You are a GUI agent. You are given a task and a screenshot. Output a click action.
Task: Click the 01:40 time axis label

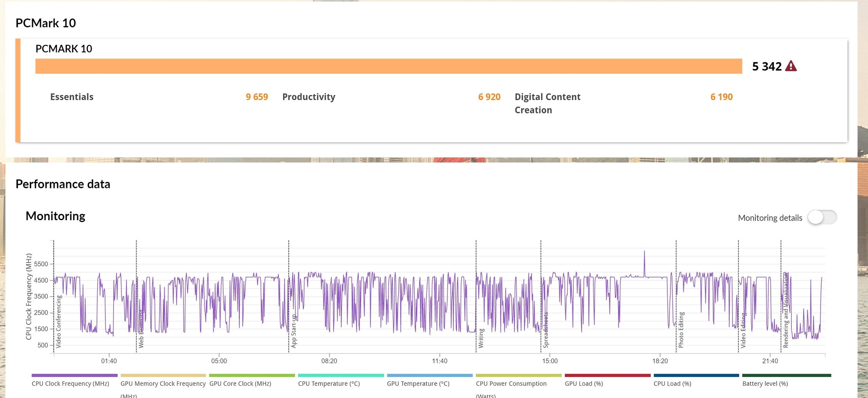tap(109, 361)
